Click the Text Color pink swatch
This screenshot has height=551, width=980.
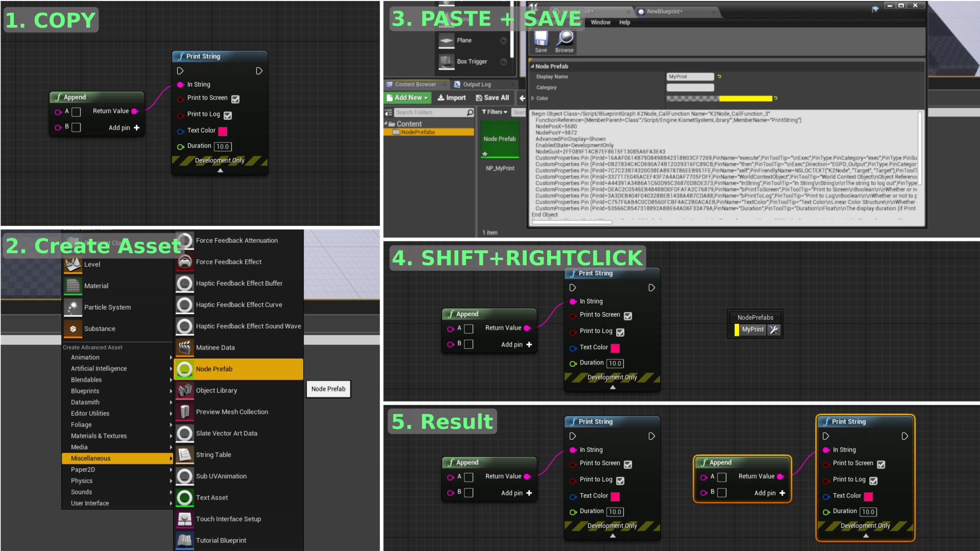click(x=223, y=131)
